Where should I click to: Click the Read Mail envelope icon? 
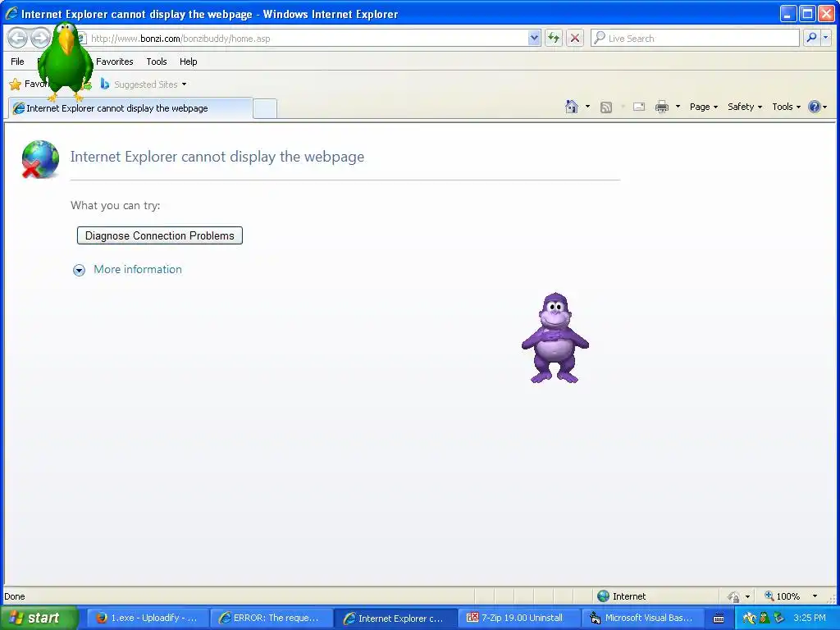(639, 107)
